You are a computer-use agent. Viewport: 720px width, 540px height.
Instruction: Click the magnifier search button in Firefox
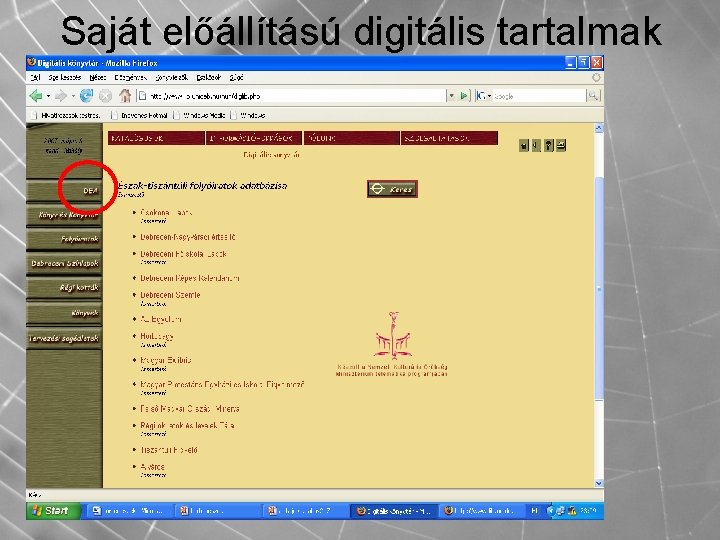pyautogui.click(x=593, y=96)
